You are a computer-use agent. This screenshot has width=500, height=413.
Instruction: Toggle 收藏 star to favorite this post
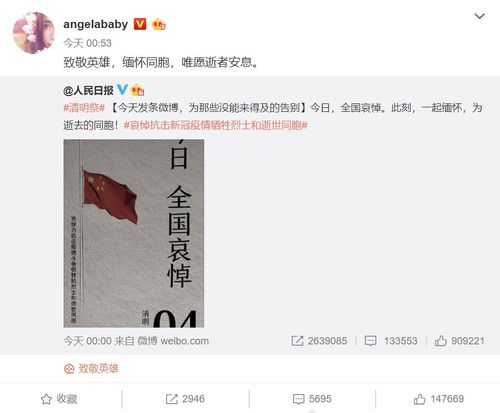(59, 399)
